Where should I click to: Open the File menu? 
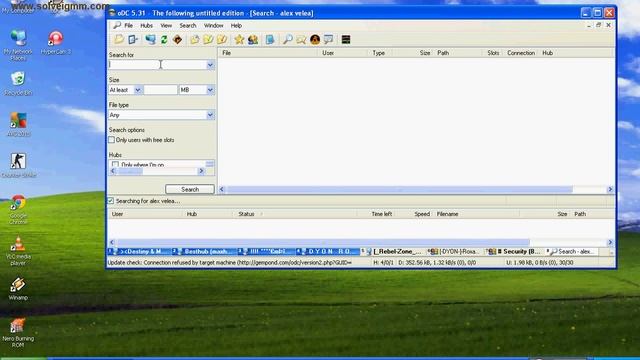(129, 25)
